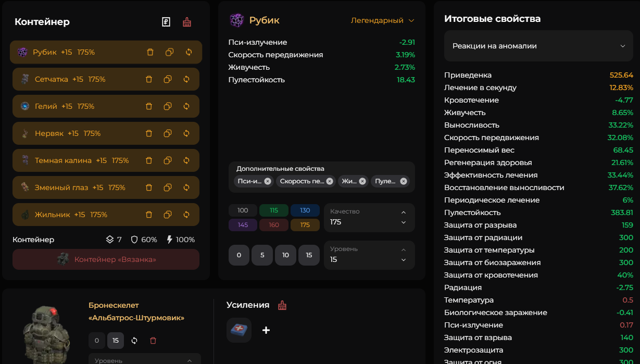Open the Легендарный rarity dropdown
The width and height of the screenshot is (640, 364).
(382, 21)
